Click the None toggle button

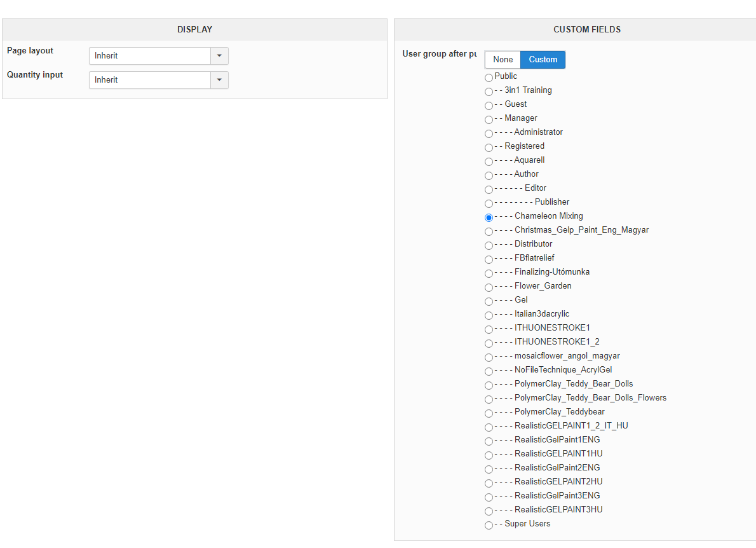pyautogui.click(x=503, y=60)
